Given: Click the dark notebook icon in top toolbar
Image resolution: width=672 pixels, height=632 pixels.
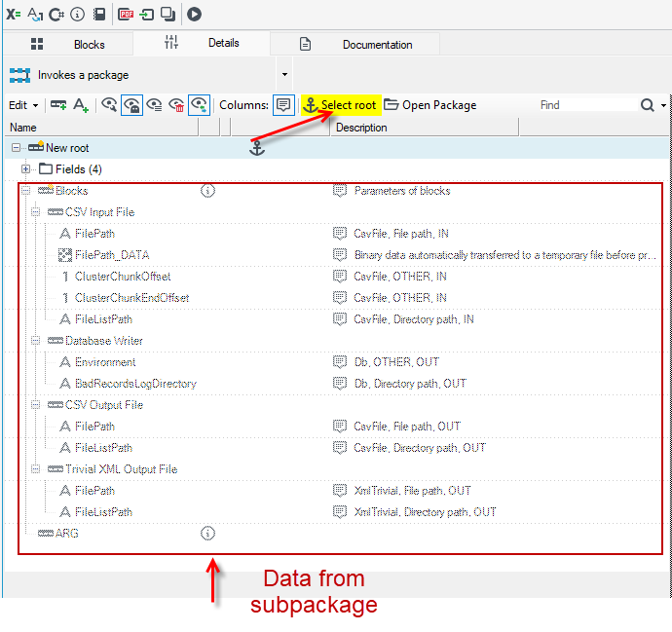Looking at the screenshot, I should 99,15.
